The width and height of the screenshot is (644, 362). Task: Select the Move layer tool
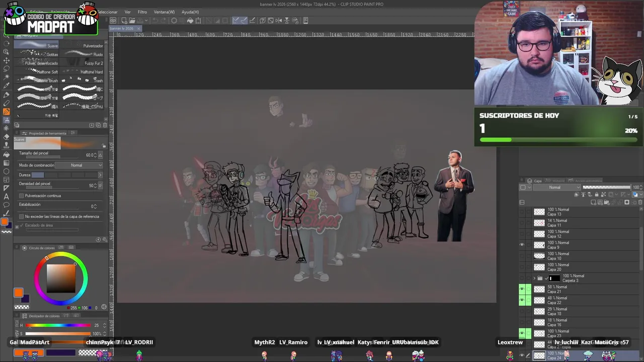click(x=6, y=60)
